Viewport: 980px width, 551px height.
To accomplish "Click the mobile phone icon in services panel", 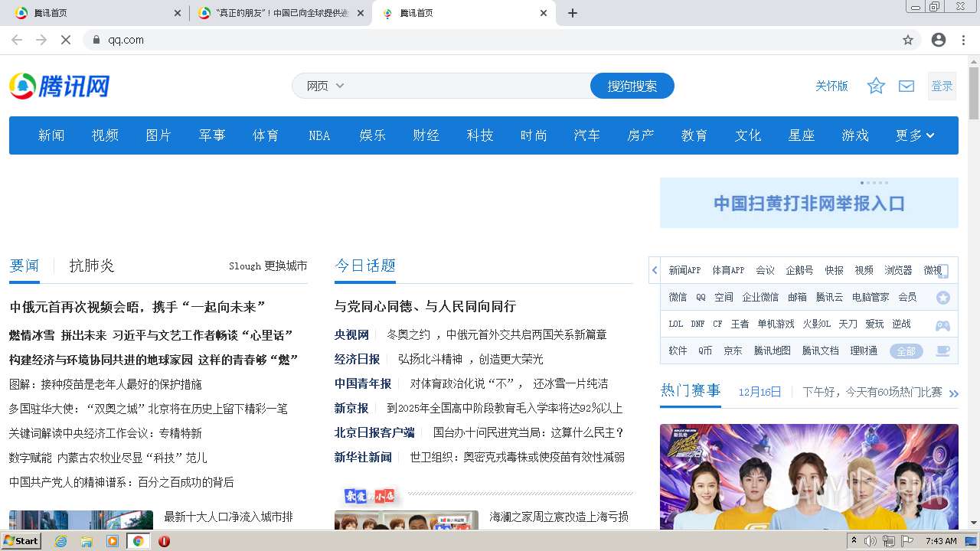I will click(943, 271).
